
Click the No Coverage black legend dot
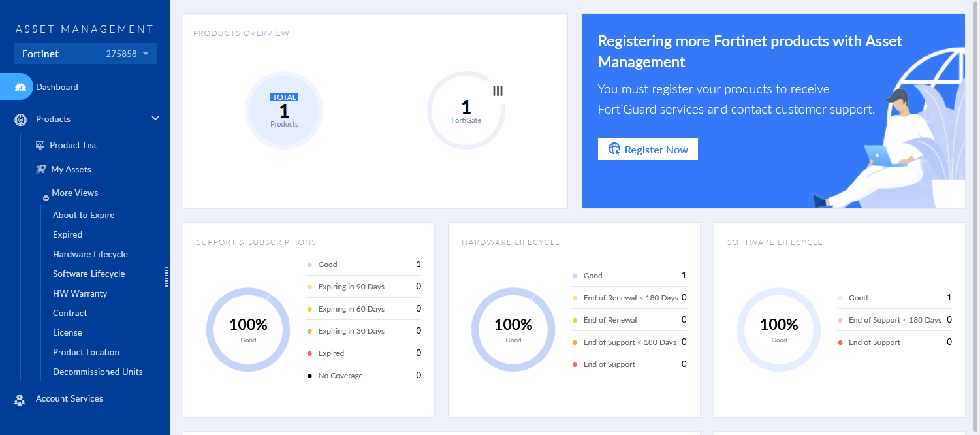coord(309,376)
